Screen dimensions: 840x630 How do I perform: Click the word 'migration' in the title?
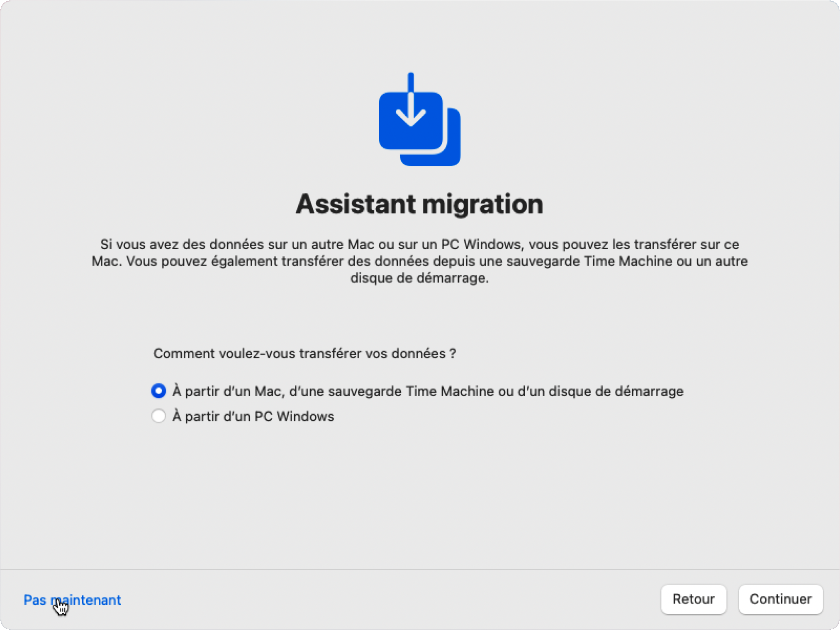coord(482,204)
